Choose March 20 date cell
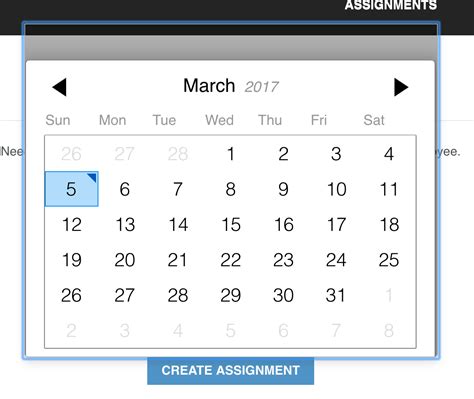Image resolution: width=474 pixels, height=399 pixels. 124,260
